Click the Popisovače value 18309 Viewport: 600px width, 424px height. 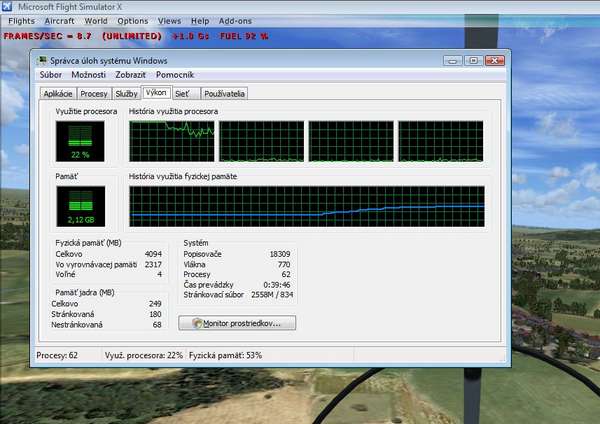coord(280,254)
